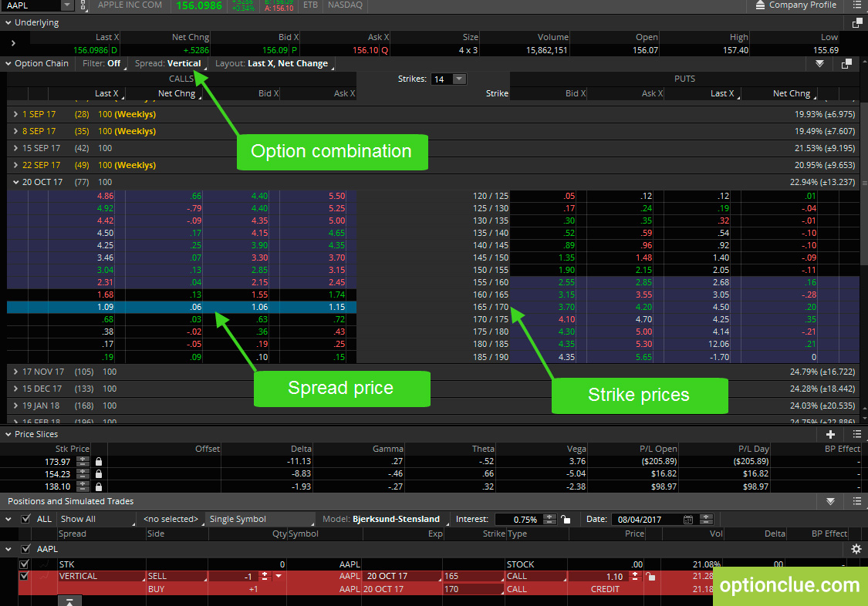This screenshot has height=606, width=868.
Task: Click the chart icon on the VERTICAL row
Action: click(44, 577)
